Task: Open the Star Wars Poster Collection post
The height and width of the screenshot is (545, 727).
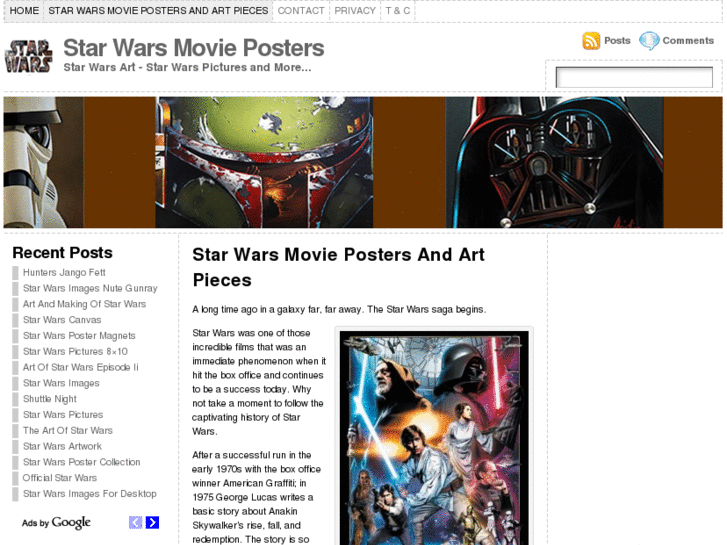Action: point(82,462)
